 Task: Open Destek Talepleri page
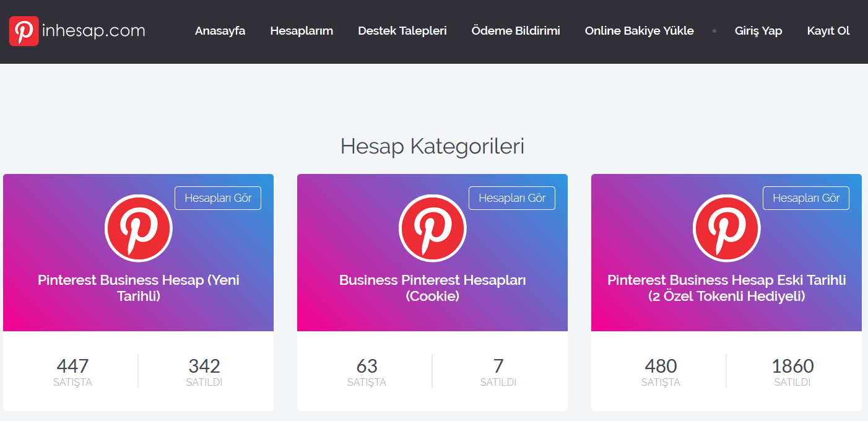click(402, 30)
